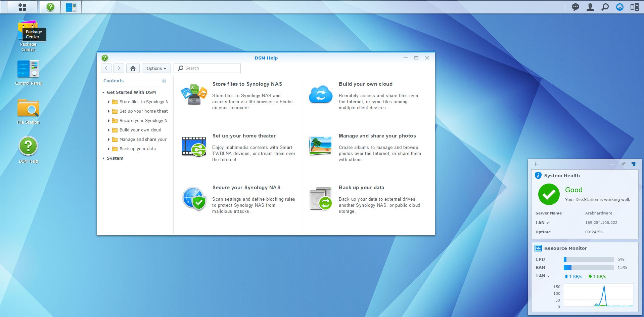
Task: Click the green Good status checkmark
Action: (549, 194)
